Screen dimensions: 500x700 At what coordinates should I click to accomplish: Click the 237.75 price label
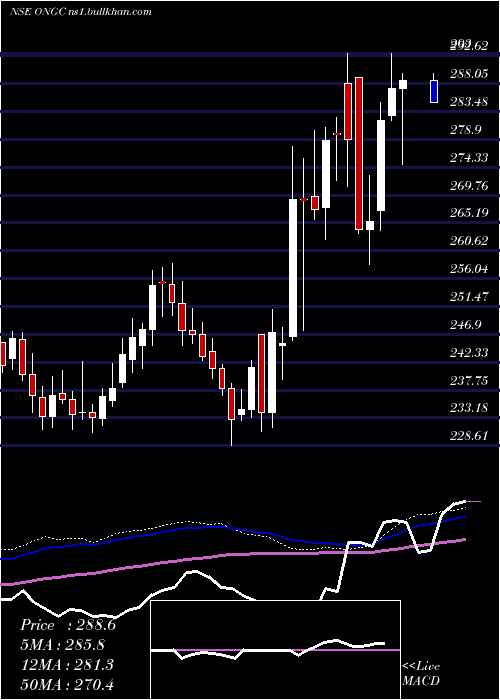(x=469, y=381)
